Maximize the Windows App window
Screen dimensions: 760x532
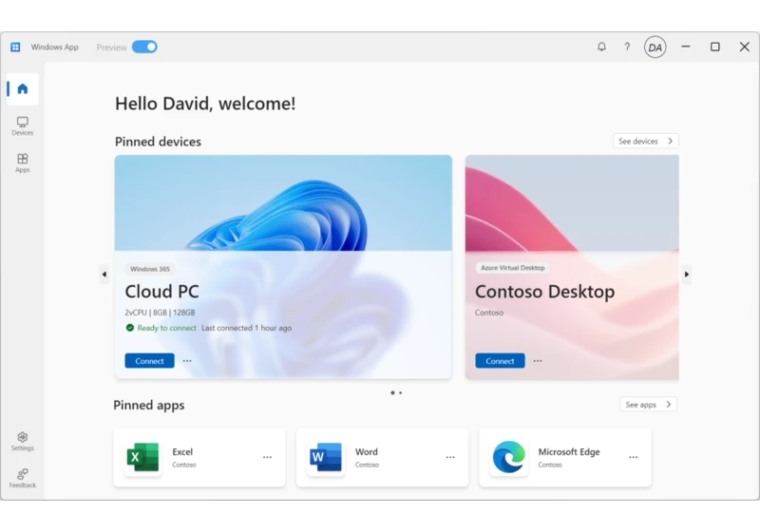[715, 47]
